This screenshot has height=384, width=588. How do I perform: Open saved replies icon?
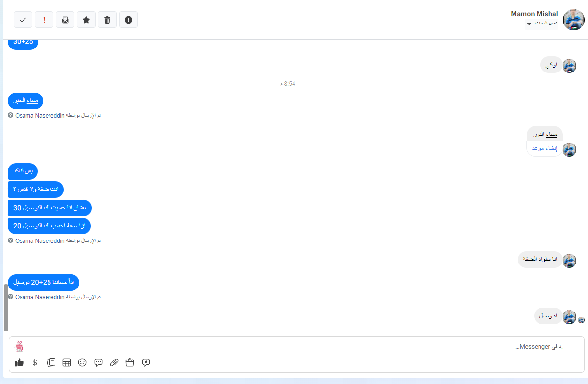pyautogui.click(x=51, y=362)
